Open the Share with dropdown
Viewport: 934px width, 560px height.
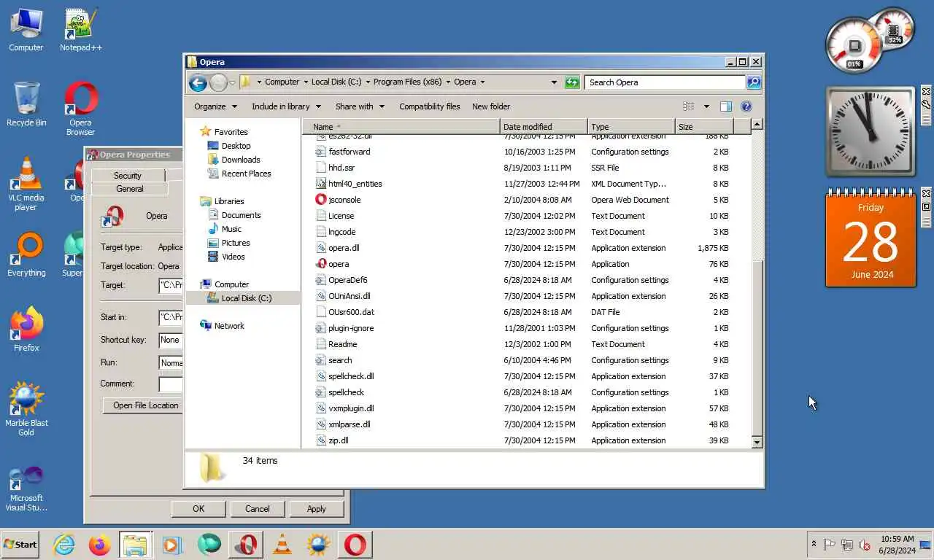coord(359,106)
